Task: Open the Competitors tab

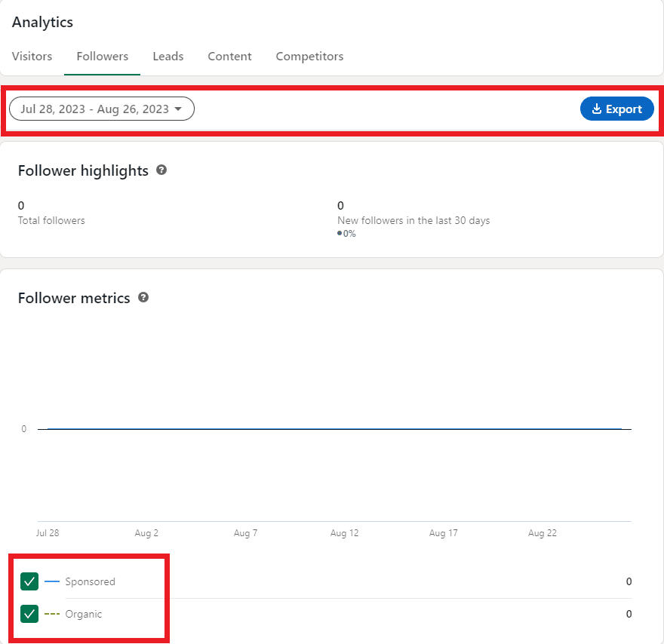Action: (309, 56)
